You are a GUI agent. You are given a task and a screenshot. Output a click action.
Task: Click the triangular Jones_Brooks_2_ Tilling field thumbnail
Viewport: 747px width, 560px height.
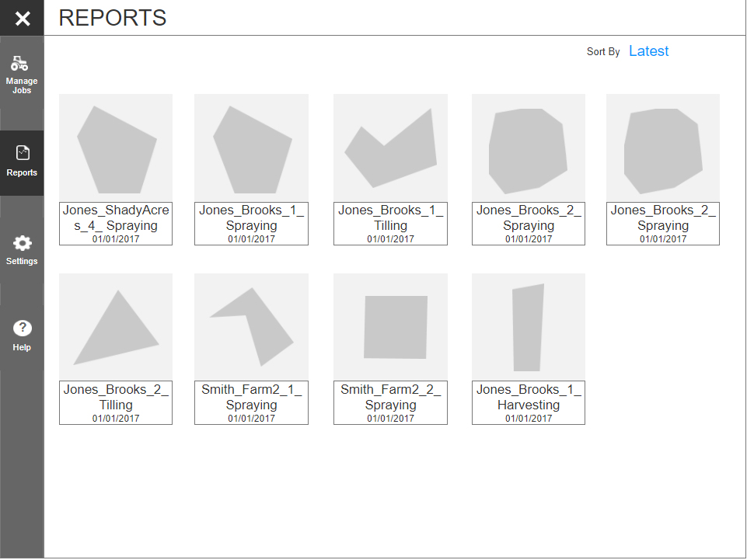click(x=116, y=327)
